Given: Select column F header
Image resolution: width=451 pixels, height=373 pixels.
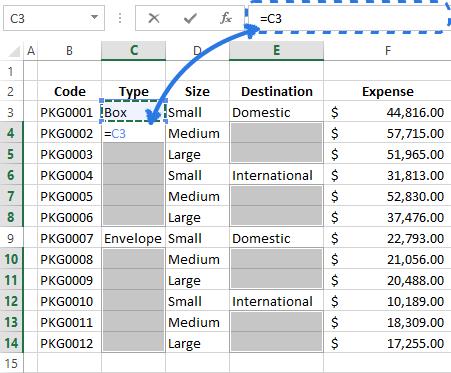Looking at the screenshot, I should point(387,50).
